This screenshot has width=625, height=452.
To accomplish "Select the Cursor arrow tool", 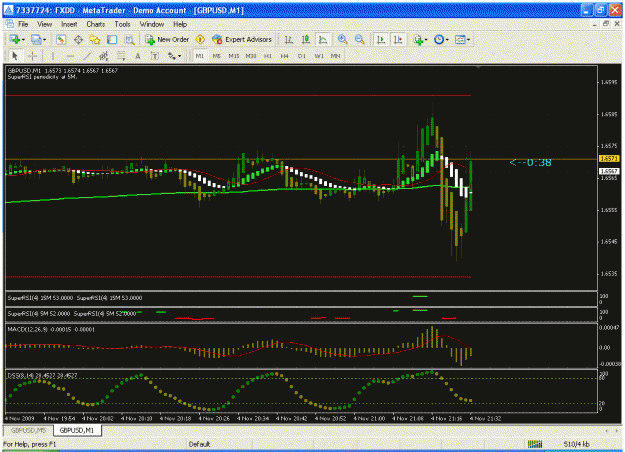I will tap(15, 56).
